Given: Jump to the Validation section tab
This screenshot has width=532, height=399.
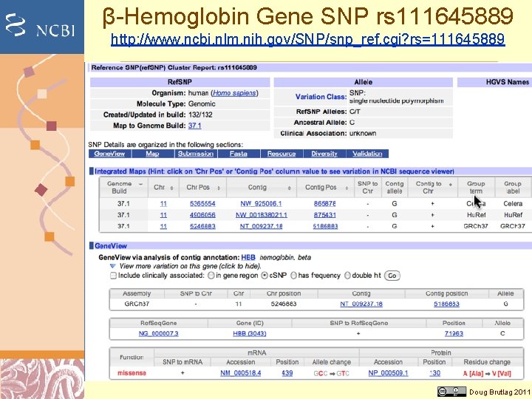Looking at the screenshot, I should coord(367,154).
